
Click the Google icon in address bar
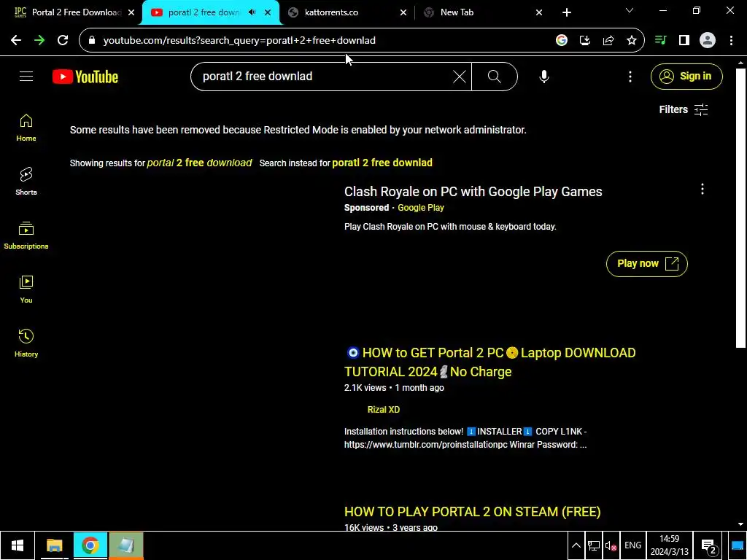pos(561,41)
